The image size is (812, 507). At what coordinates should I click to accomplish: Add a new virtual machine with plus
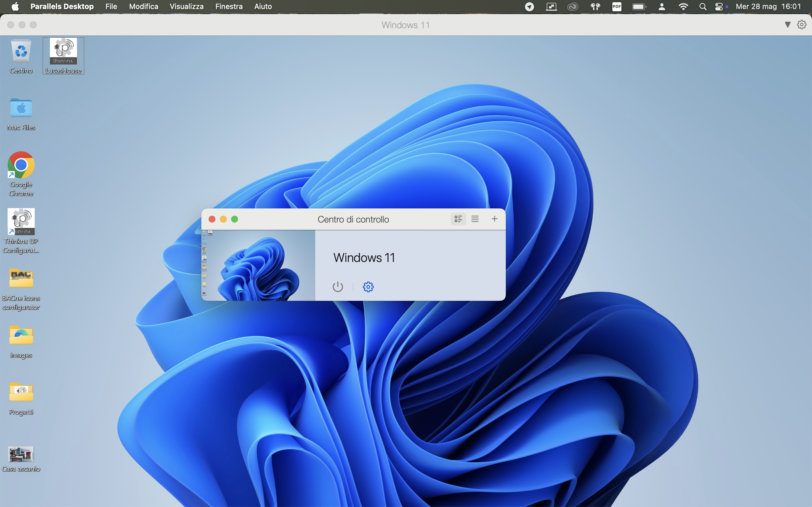tap(494, 219)
